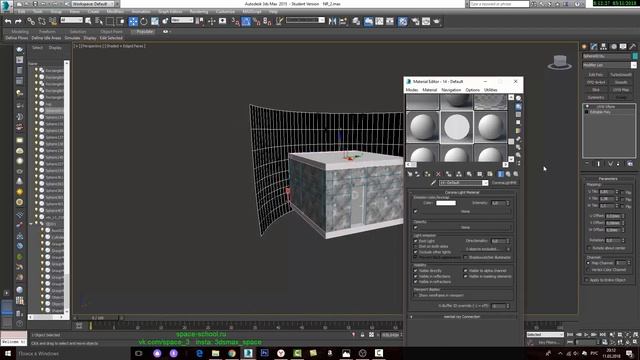The height and width of the screenshot is (360, 640).
Task: Open the Hierarchy command panel tab
Action: 603,47
